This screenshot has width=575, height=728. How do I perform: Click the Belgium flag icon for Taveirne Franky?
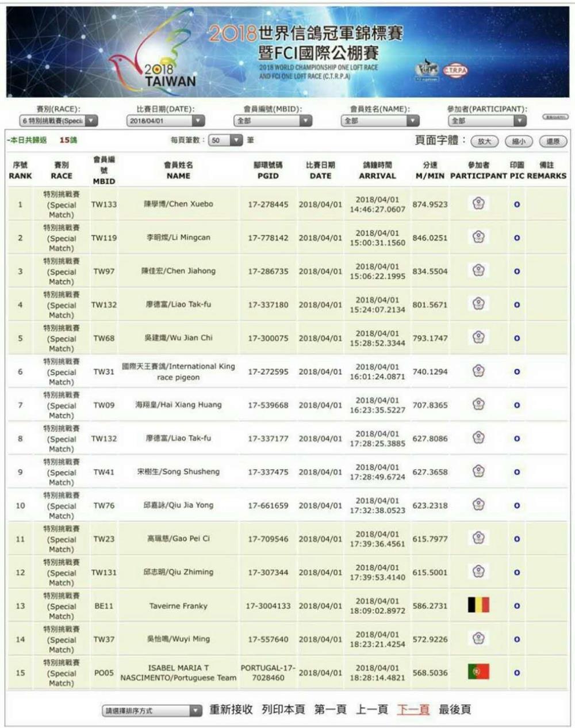[478, 605]
